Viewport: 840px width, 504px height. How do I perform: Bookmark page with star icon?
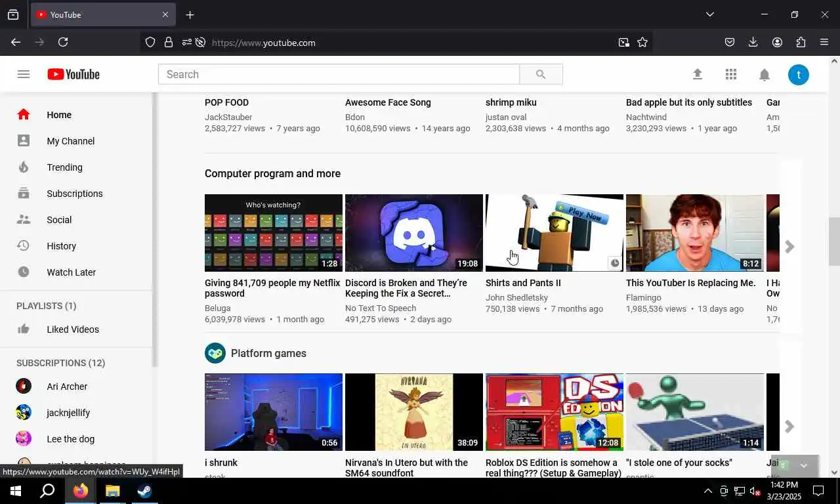pyautogui.click(x=642, y=42)
